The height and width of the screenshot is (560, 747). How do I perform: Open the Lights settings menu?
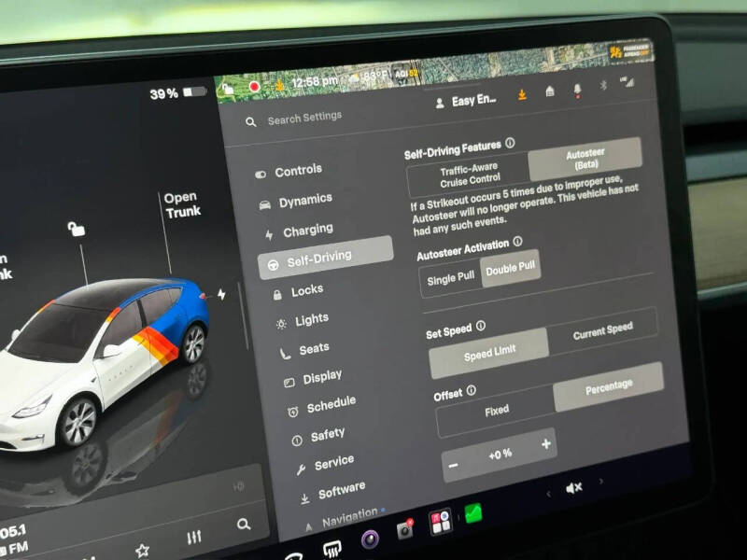(x=303, y=321)
